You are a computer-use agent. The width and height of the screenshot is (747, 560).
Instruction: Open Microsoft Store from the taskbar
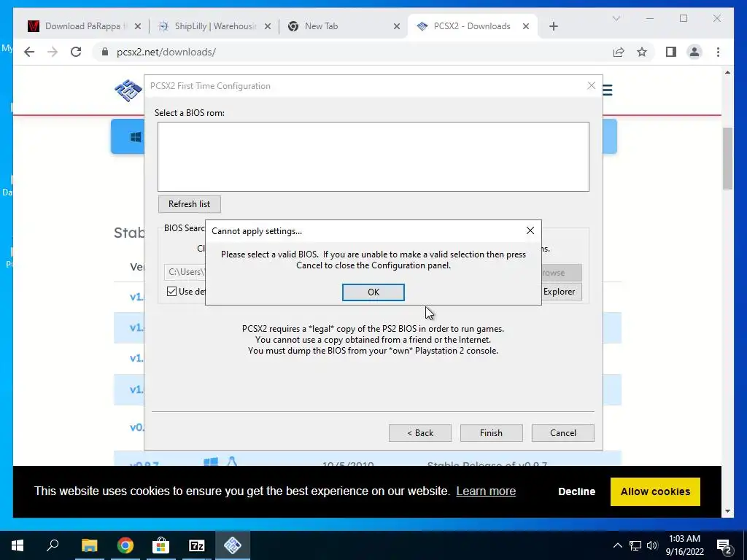pyautogui.click(x=161, y=545)
